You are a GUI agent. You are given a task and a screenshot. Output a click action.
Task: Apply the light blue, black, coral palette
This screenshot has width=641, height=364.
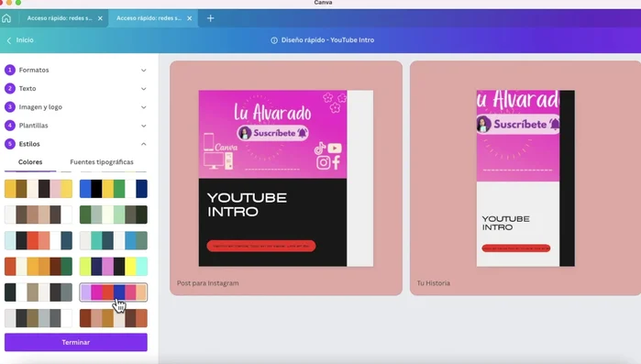tap(39, 240)
